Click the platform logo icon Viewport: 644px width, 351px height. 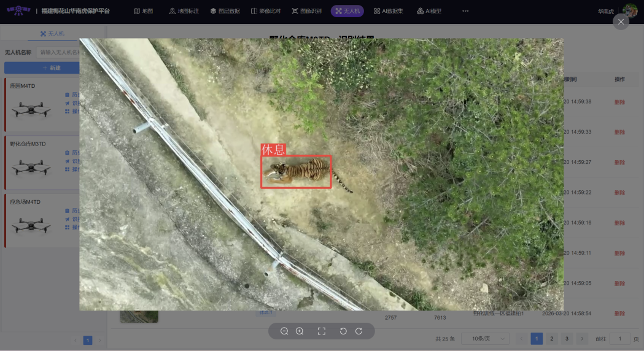point(18,10)
